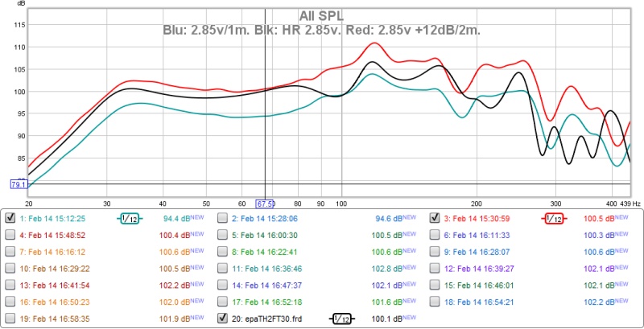Enable measurement 18: Feb 14 16:54:21
644x329 pixels.
click(435, 302)
